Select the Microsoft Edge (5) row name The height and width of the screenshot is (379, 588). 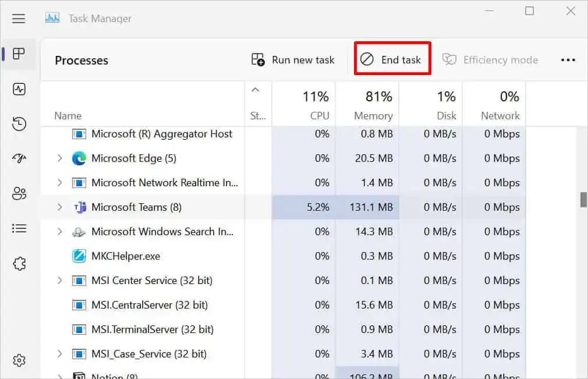tap(133, 158)
